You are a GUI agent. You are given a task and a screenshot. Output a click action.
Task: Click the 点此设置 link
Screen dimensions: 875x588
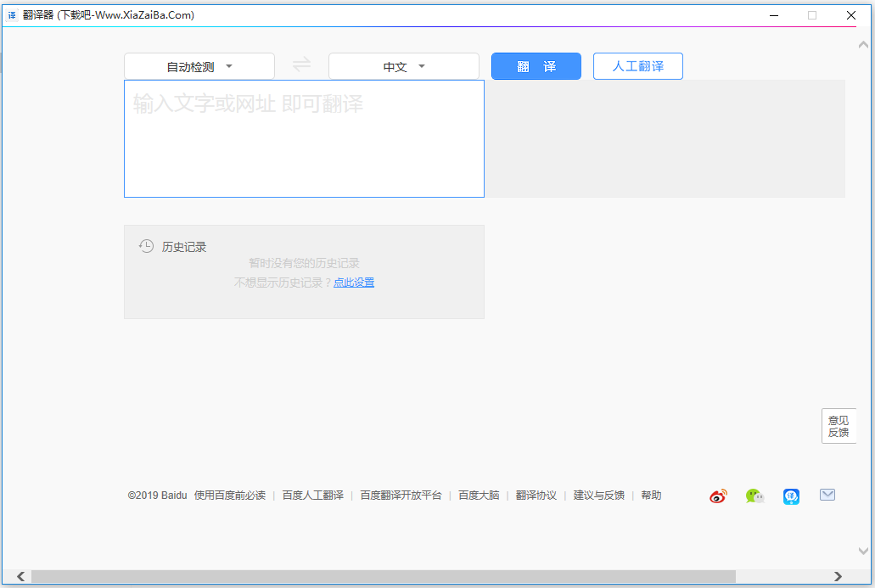(354, 283)
